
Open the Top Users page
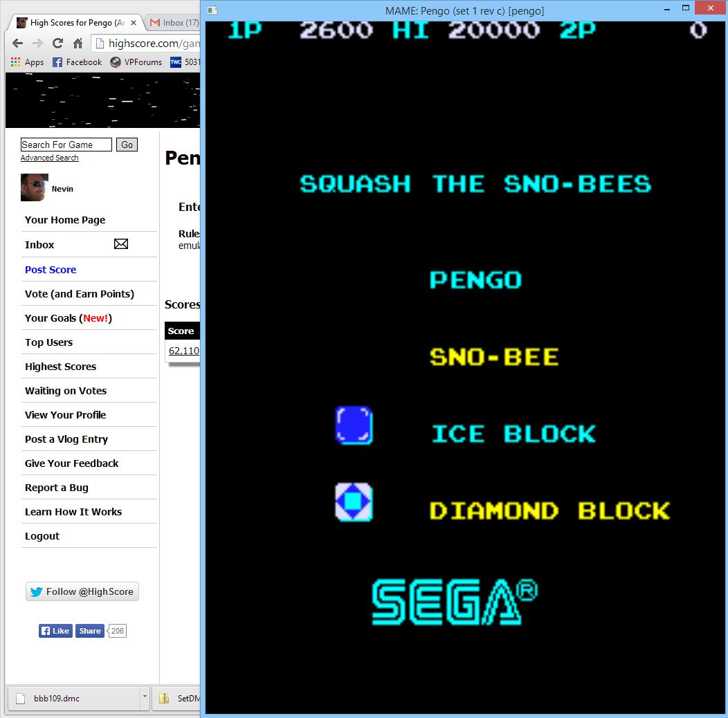pyautogui.click(x=48, y=342)
